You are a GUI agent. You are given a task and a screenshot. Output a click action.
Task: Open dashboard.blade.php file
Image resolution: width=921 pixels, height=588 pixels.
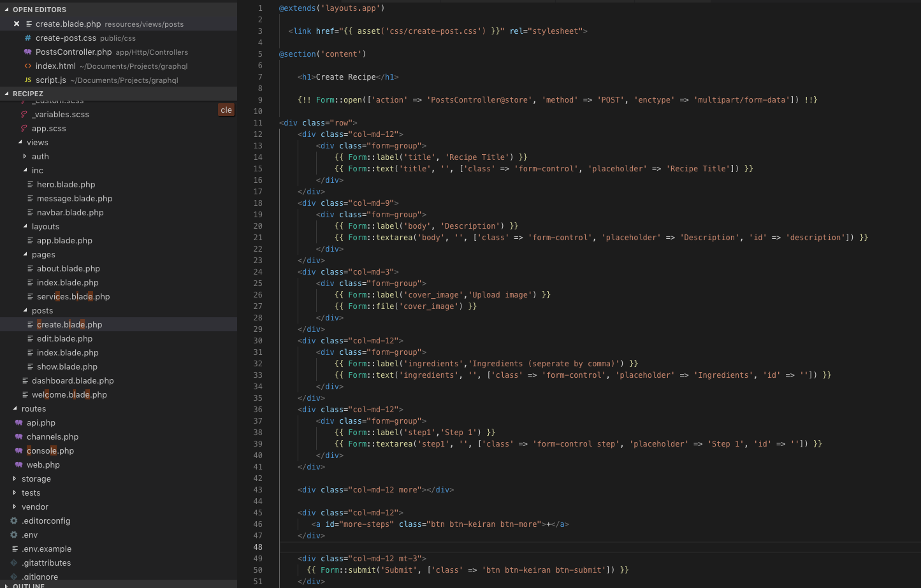point(73,381)
